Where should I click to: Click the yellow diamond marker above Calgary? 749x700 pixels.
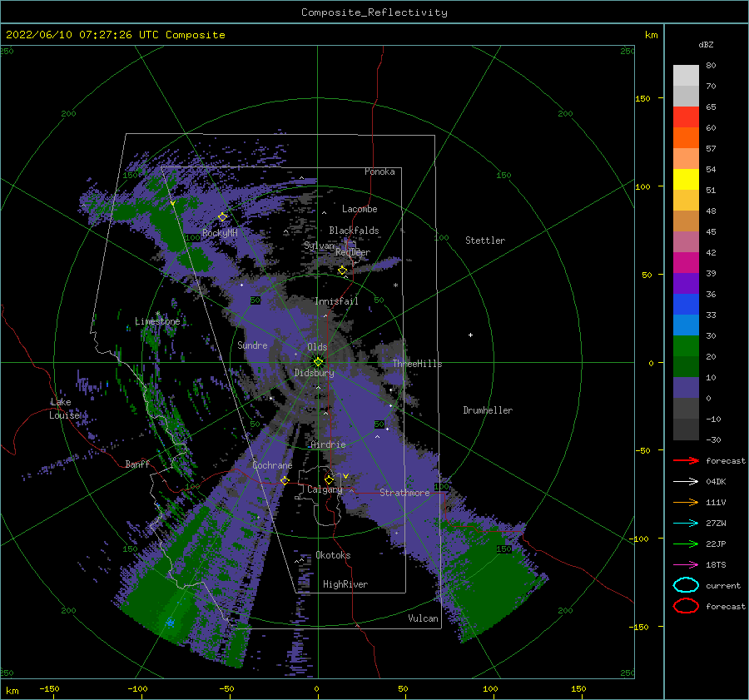click(329, 479)
